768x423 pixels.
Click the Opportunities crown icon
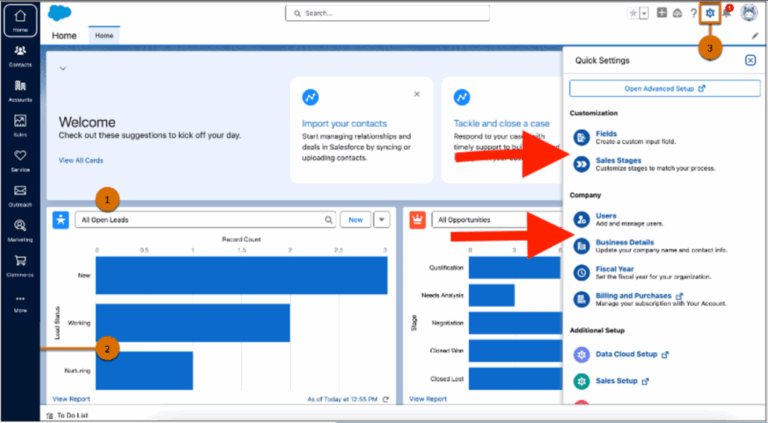417,220
